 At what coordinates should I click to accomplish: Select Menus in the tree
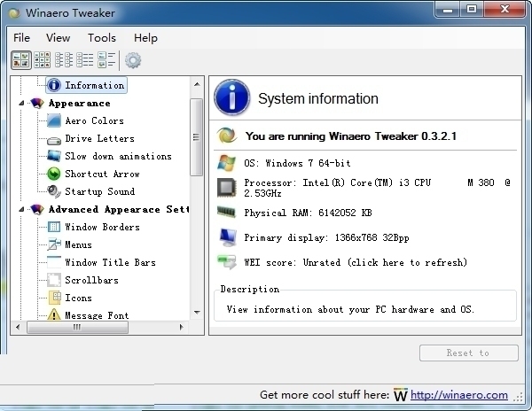(x=78, y=244)
